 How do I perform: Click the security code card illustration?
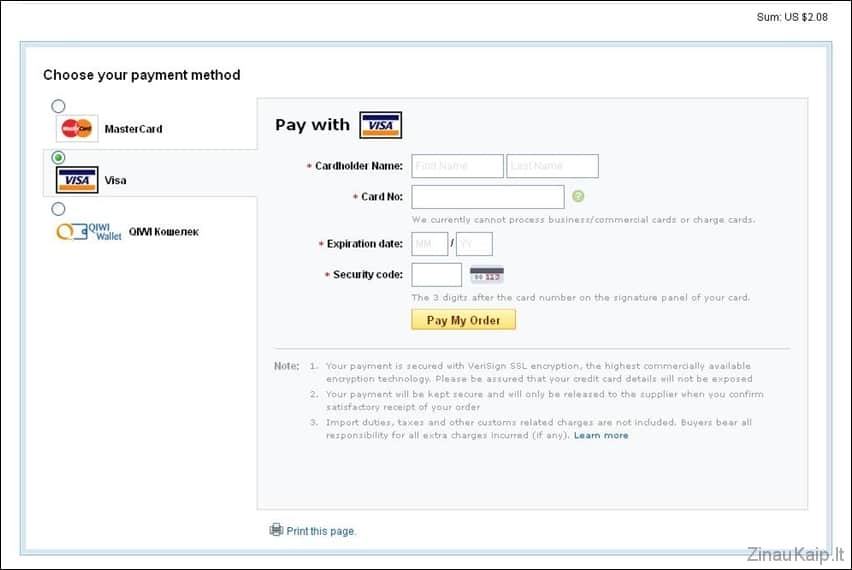coord(487,274)
